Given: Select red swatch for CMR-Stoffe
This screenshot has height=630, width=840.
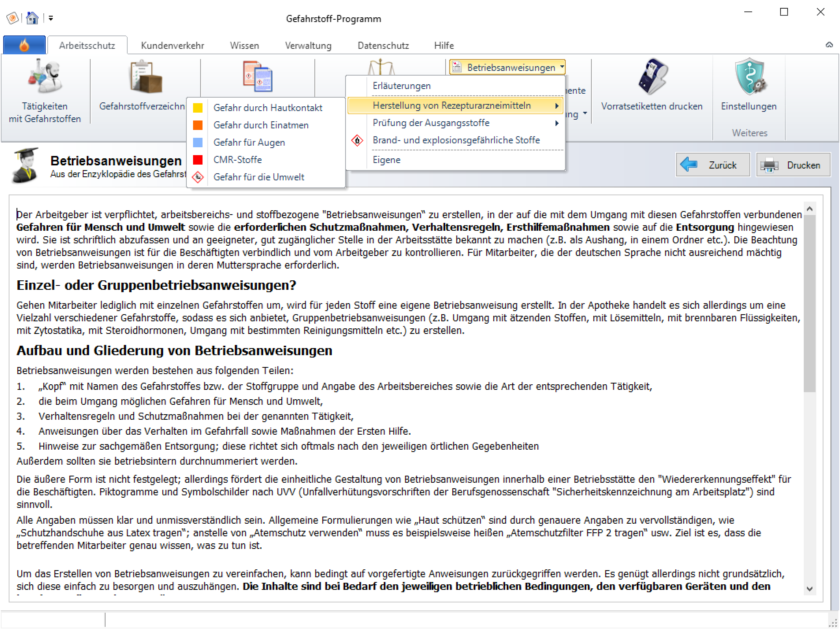Looking at the screenshot, I should pos(198,160).
